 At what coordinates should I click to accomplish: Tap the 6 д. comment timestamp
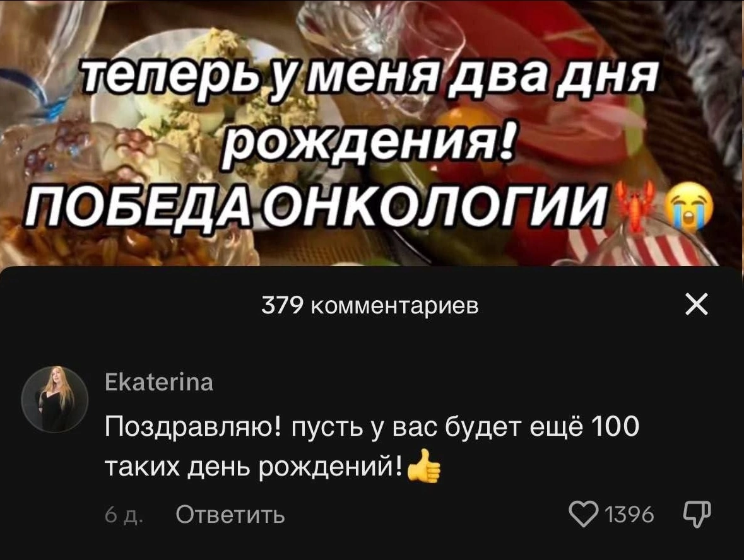123,515
